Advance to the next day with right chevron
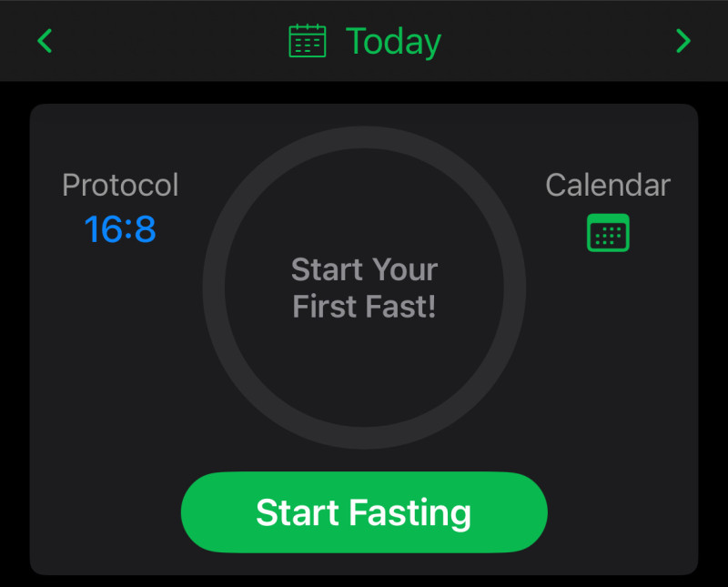The image size is (728, 587). tap(683, 41)
